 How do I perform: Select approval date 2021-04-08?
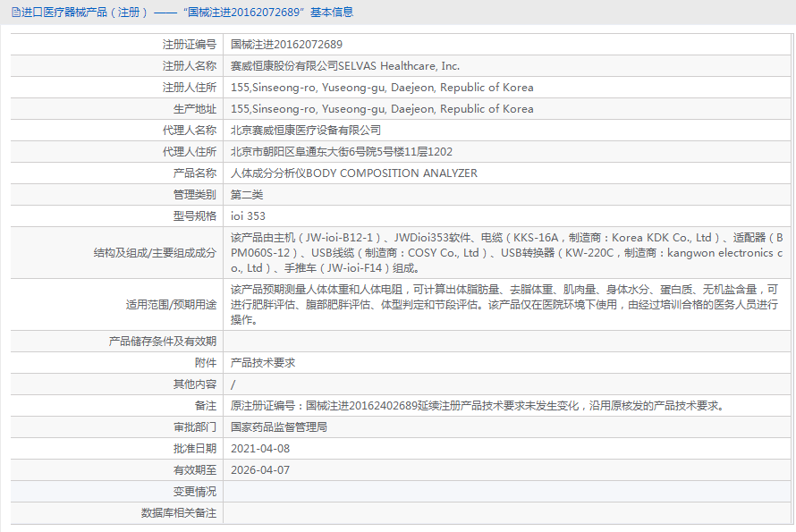pos(260,449)
